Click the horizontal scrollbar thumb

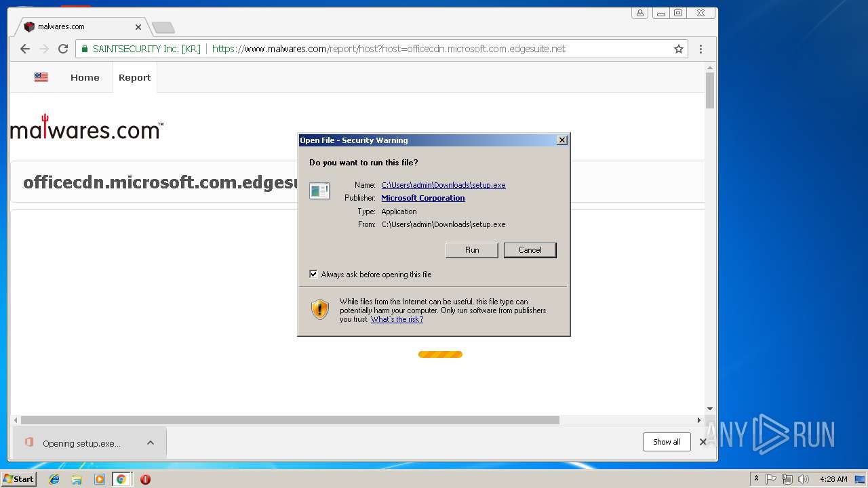[x=290, y=420]
